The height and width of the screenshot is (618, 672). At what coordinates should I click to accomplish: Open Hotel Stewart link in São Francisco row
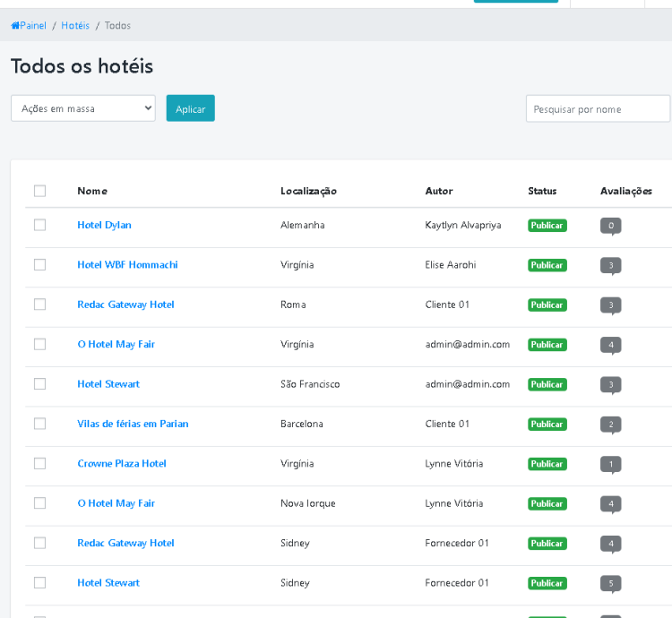108,383
